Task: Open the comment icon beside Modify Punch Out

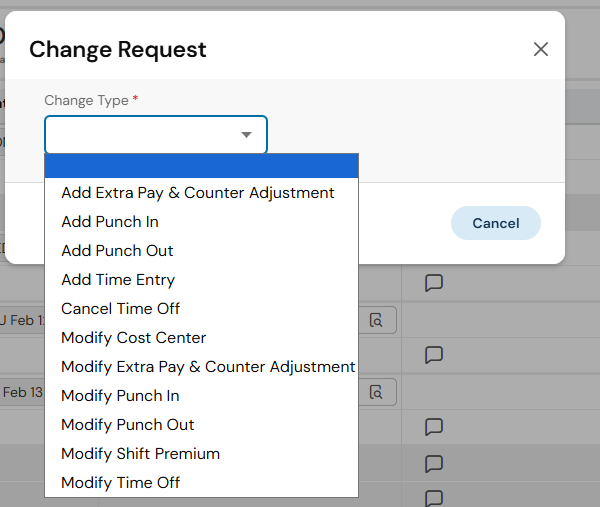Action: click(x=434, y=427)
